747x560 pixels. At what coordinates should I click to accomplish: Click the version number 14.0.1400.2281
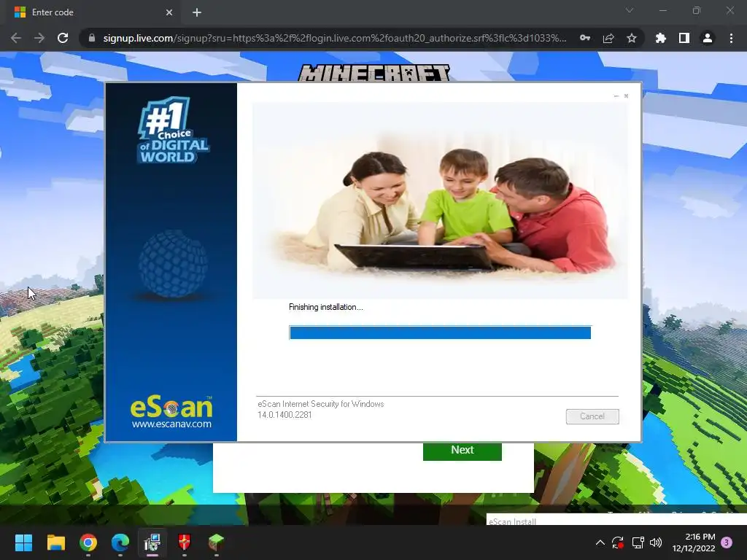(x=285, y=415)
